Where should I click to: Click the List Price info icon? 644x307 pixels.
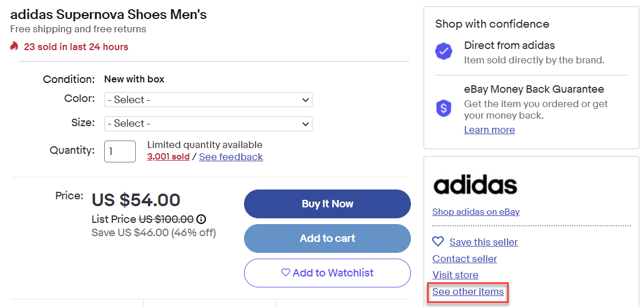(x=201, y=219)
